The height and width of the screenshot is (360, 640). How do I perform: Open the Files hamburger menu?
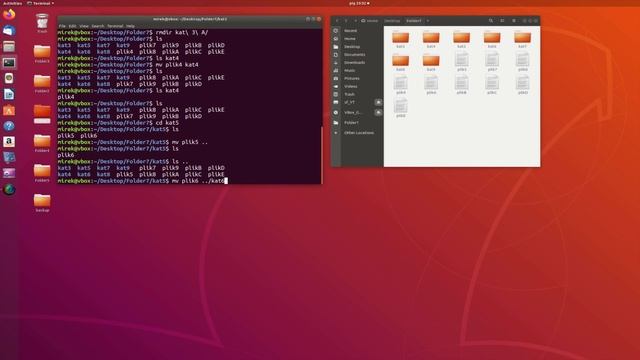click(514, 20)
